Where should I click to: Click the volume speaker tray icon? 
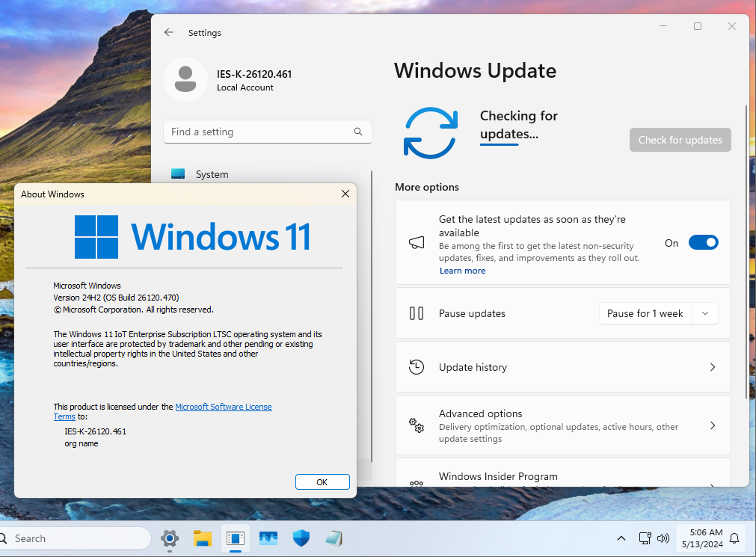point(663,538)
